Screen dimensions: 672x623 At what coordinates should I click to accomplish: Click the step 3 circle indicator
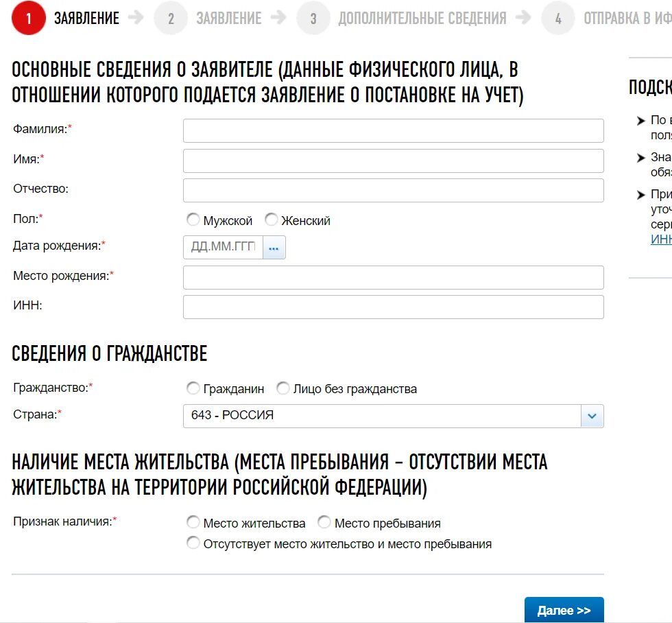click(313, 19)
